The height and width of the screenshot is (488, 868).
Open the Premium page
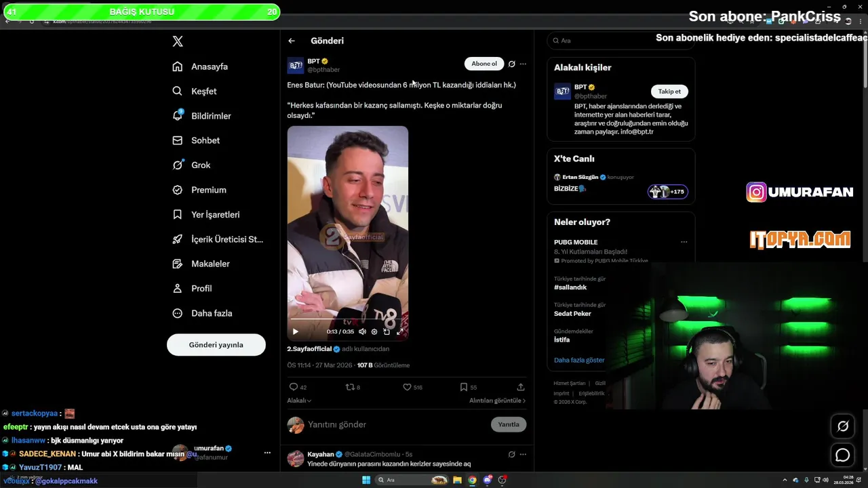coord(200,190)
